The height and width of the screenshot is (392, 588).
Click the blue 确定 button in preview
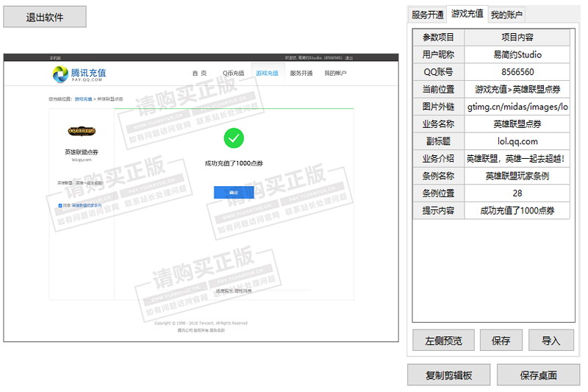(x=234, y=192)
